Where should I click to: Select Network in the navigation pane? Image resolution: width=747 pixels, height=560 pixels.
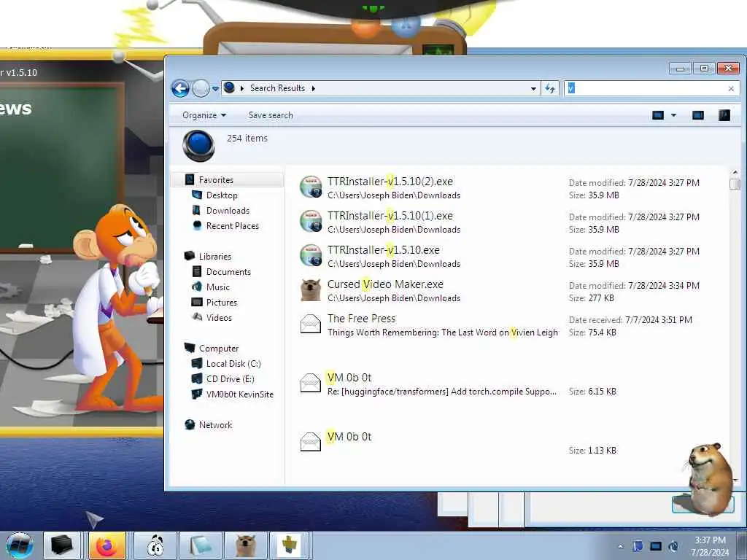215,425
